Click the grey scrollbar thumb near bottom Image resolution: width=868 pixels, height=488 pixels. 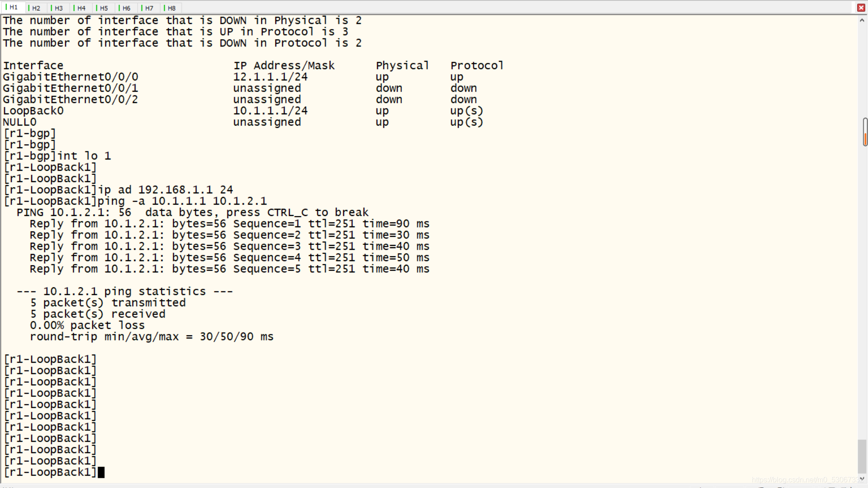pyautogui.click(x=862, y=456)
